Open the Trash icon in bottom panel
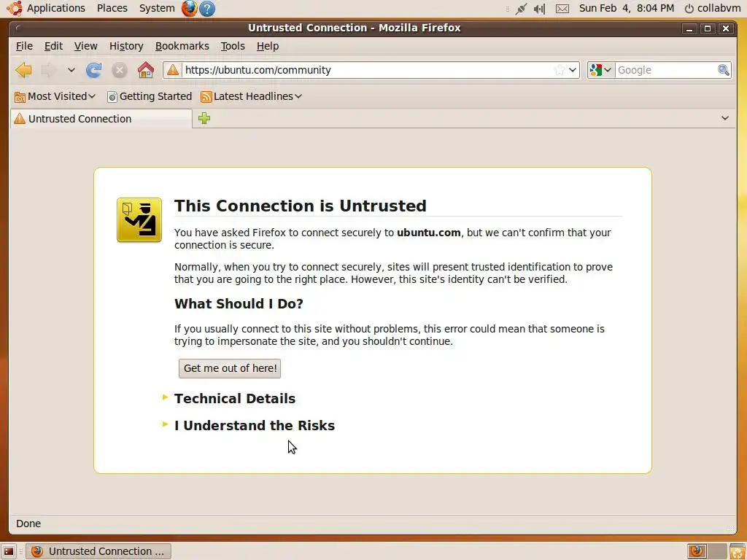747x560 pixels. [x=738, y=551]
